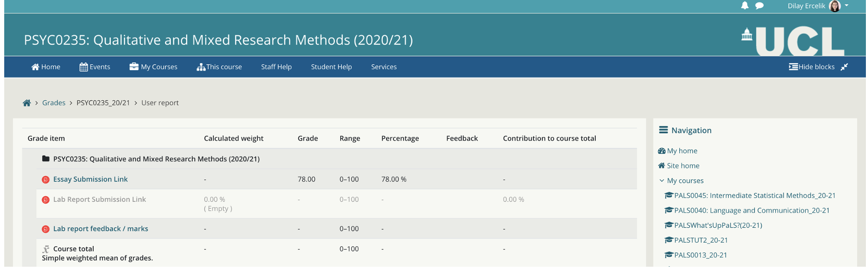Click the home icon in the breadcrumb

click(27, 103)
